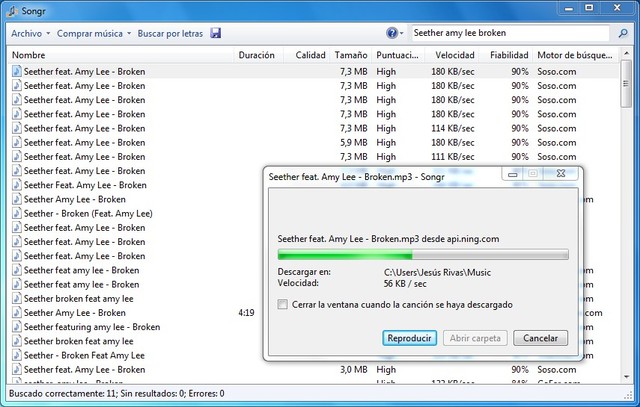Viewport: 640px width, 407px height.
Task: Click Buscar por letras
Action: [x=170, y=33]
